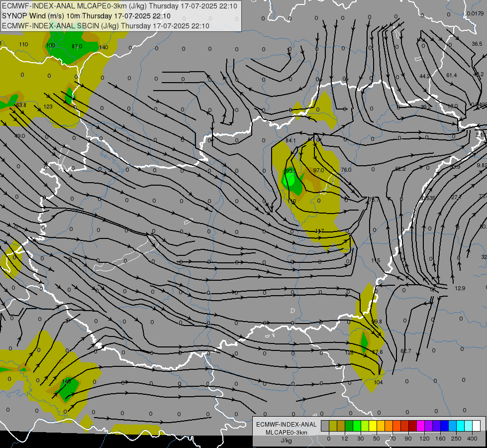The width and height of the screenshot is (487, 448).
Task: Pick the bright cyan legend swatch
Action: tap(460, 426)
